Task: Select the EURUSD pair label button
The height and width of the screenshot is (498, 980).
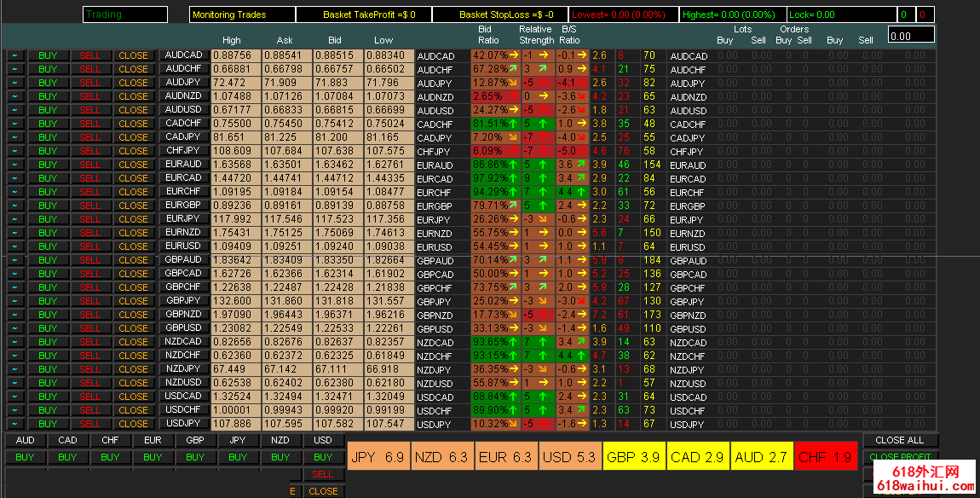Action: click(183, 246)
